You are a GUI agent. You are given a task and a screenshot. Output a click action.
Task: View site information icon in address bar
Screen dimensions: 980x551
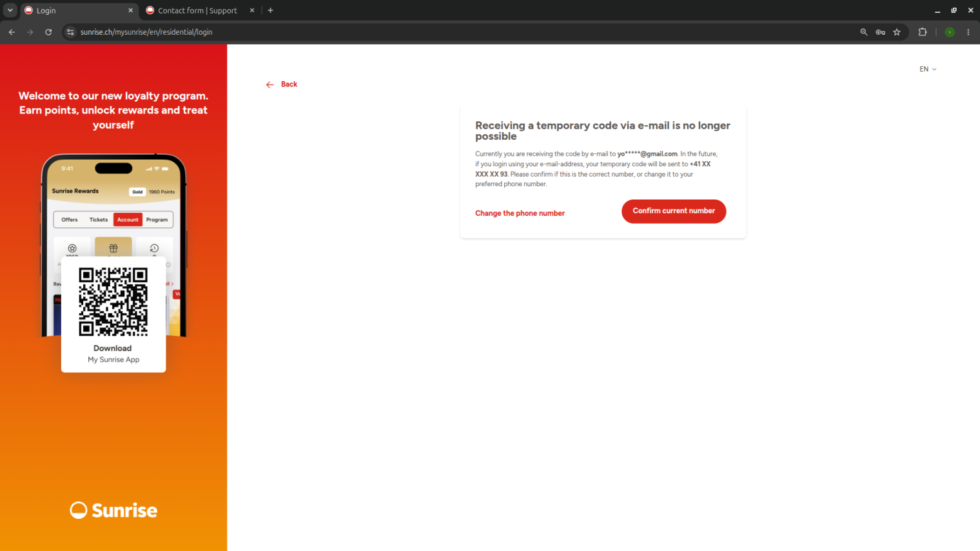coord(70,32)
